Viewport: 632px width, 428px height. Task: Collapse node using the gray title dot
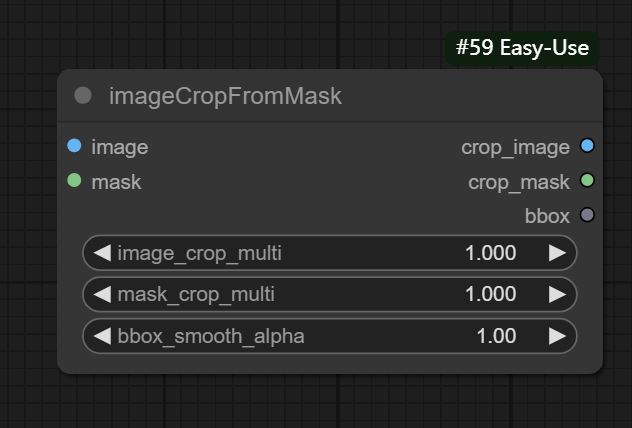click(x=83, y=96)
